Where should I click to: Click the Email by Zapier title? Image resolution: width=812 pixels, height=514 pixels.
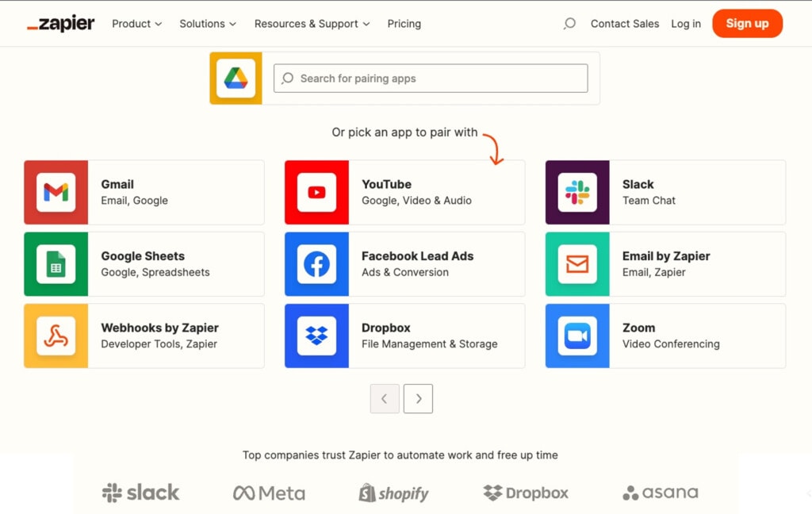666,256
